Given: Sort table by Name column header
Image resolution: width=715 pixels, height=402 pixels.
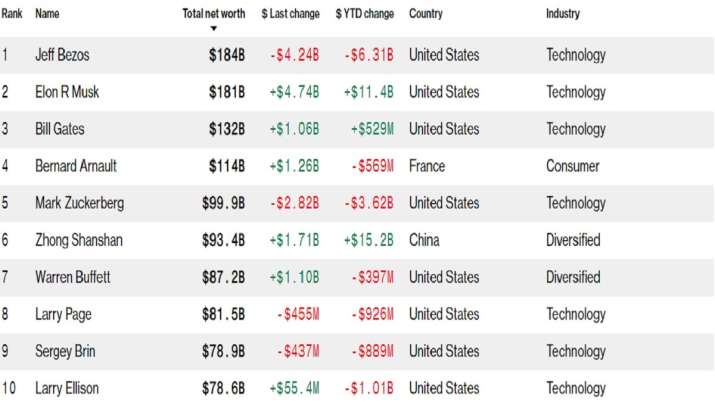Looking at the screenshot, I should pos(47,14).
